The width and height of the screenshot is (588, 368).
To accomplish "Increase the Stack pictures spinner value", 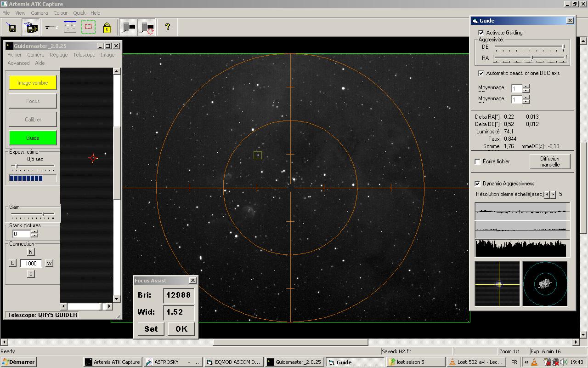I will coord(34,232).
